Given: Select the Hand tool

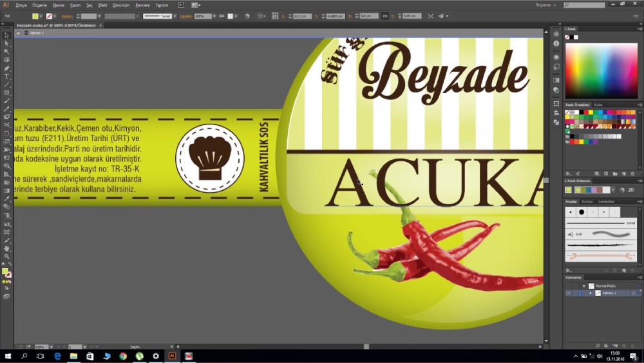Looking at the screenshot, I should tap(6, 248).
